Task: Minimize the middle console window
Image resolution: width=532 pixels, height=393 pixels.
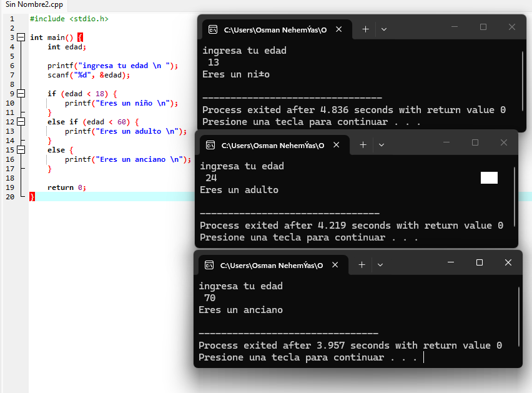Action: tap(446, 142)
